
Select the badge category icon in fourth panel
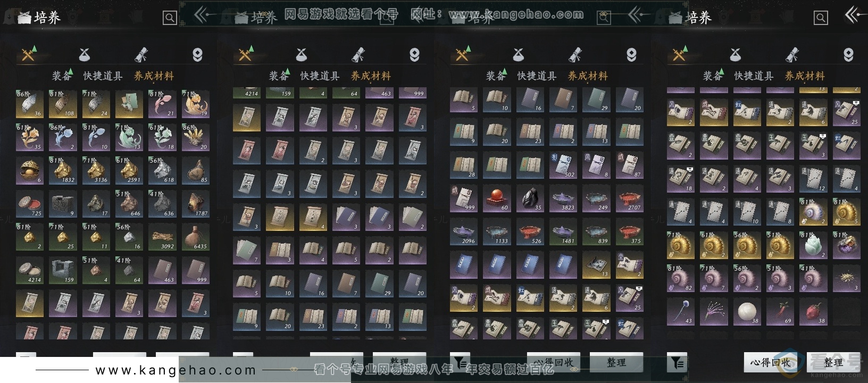(x=848, y=54)
